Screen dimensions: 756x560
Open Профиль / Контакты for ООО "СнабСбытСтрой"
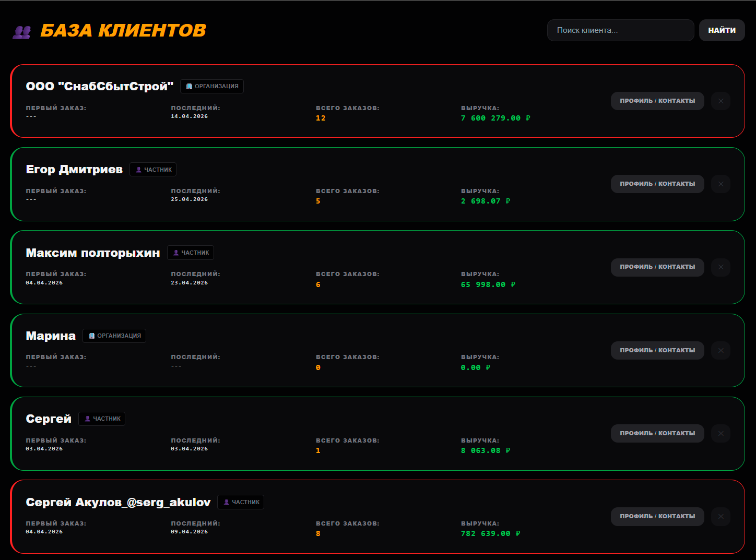657,101
